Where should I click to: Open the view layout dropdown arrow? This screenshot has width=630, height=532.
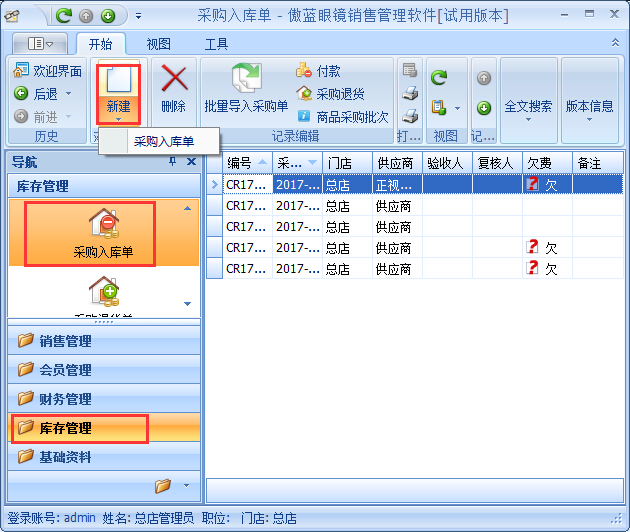click(x=457, y=108)
